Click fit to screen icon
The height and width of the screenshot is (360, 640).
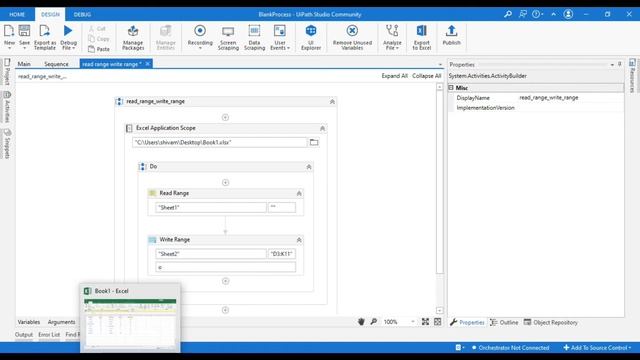pyautogui.click(x=425, y=322)
